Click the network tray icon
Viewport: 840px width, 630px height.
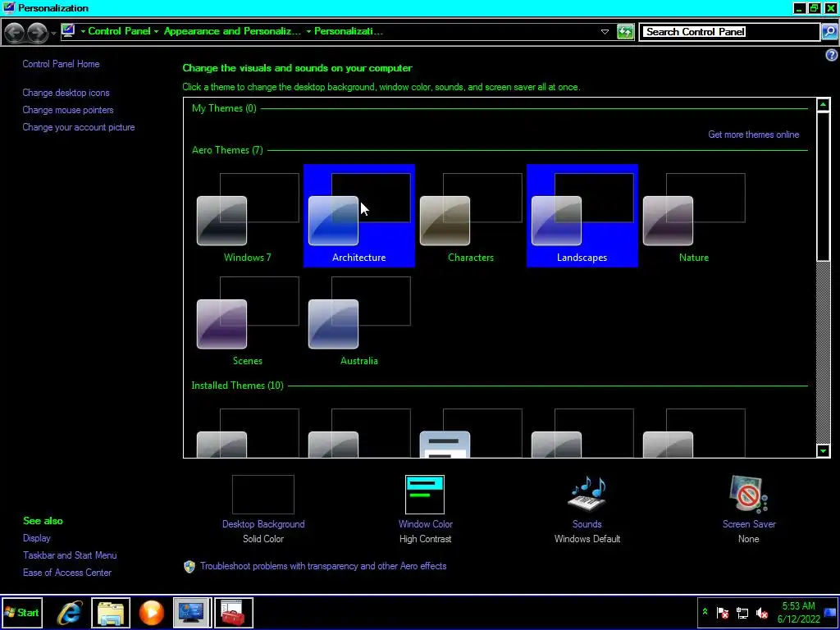pos(742,613)
